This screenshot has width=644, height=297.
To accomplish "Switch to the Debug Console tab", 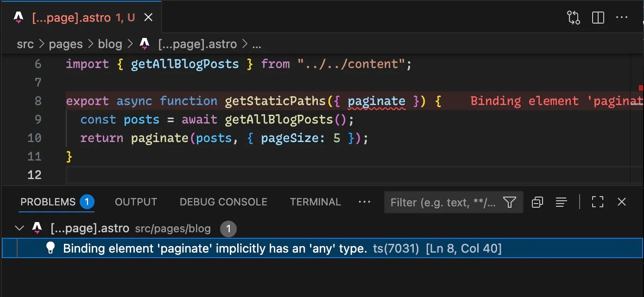I will (x=223, y=202).
